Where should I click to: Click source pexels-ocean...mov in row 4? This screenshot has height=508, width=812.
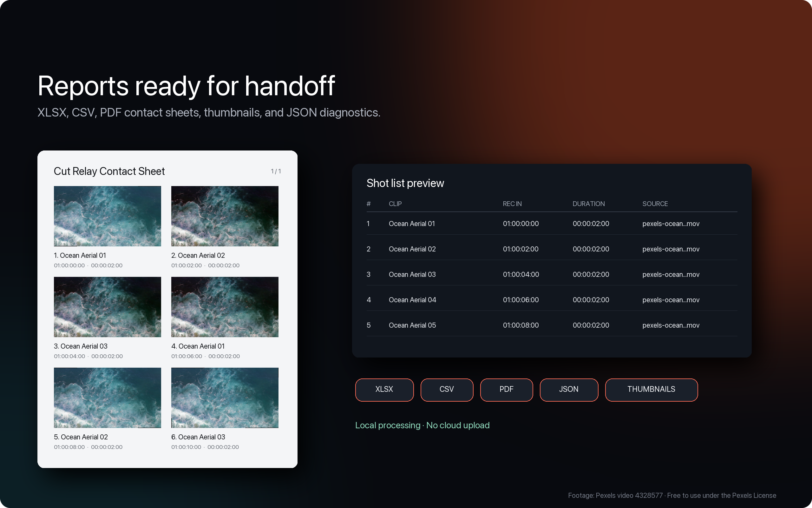[x=671, y=300]
